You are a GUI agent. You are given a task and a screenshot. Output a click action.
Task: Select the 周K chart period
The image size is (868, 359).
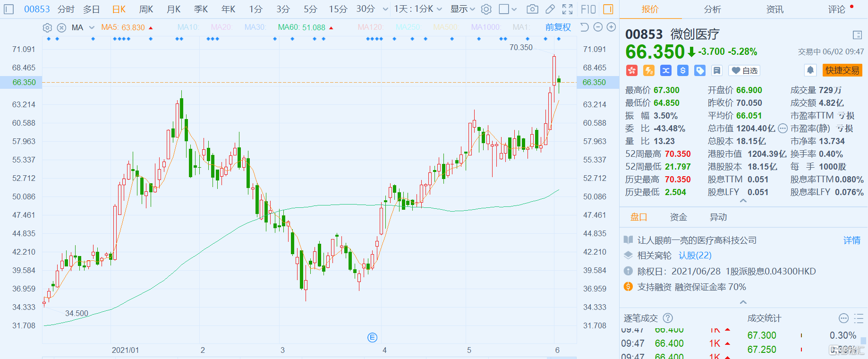coord(146,9)
